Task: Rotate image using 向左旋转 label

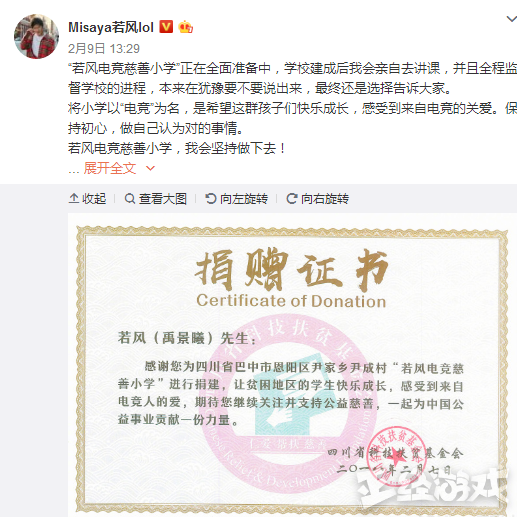Action: (x=236, y=199)
